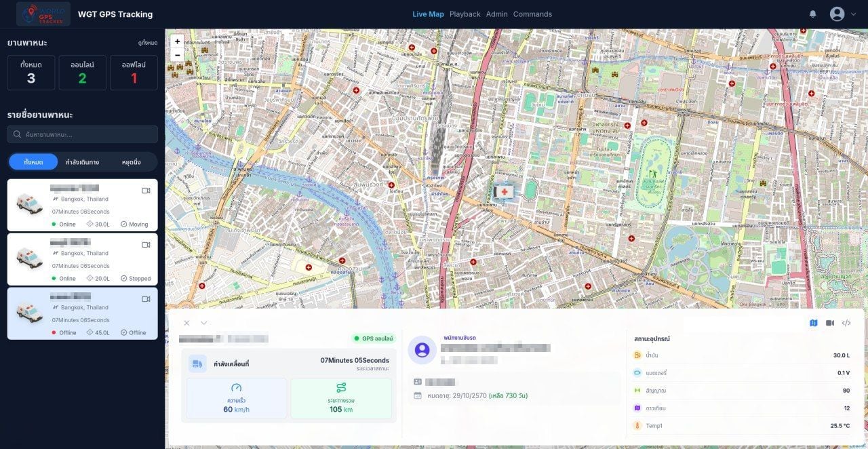Open video camera view in detail panel
Screen dimensions: 868x449
[x=830, y=323]
